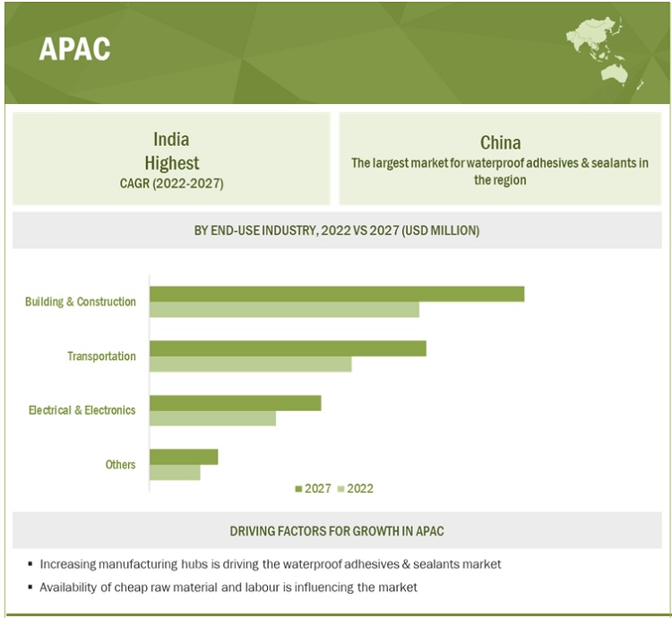The image size is (672, 618).
Task: Click the bullet about cheap raw material
Action: point(228,588)
